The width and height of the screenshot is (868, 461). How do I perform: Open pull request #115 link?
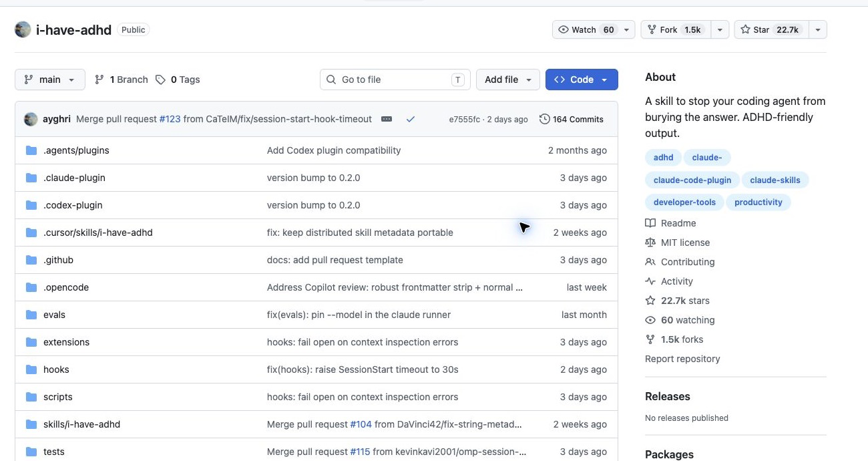360,452
